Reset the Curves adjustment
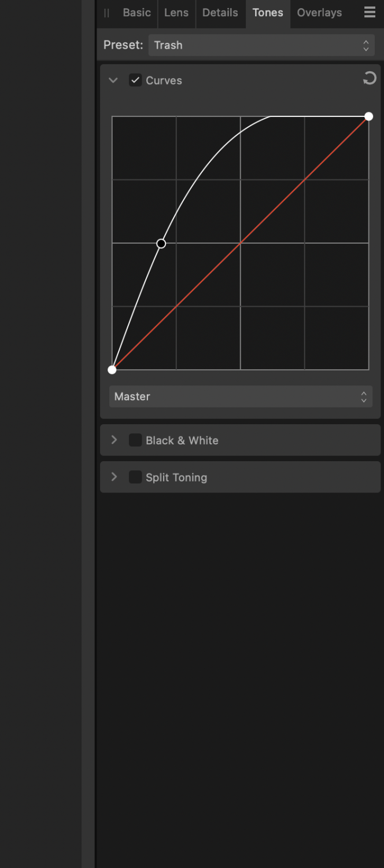Screen dimensions: 384x868 point(370,78)
